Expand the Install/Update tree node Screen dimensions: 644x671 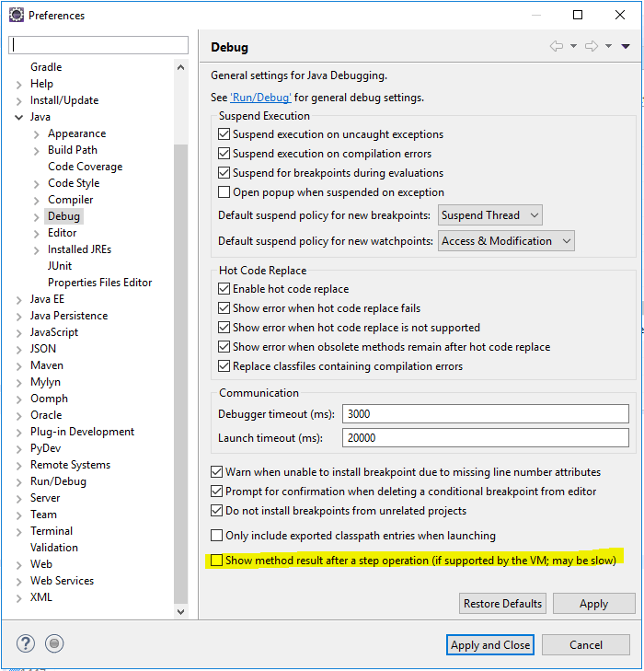pyautogui.click(x=18, y=101)
